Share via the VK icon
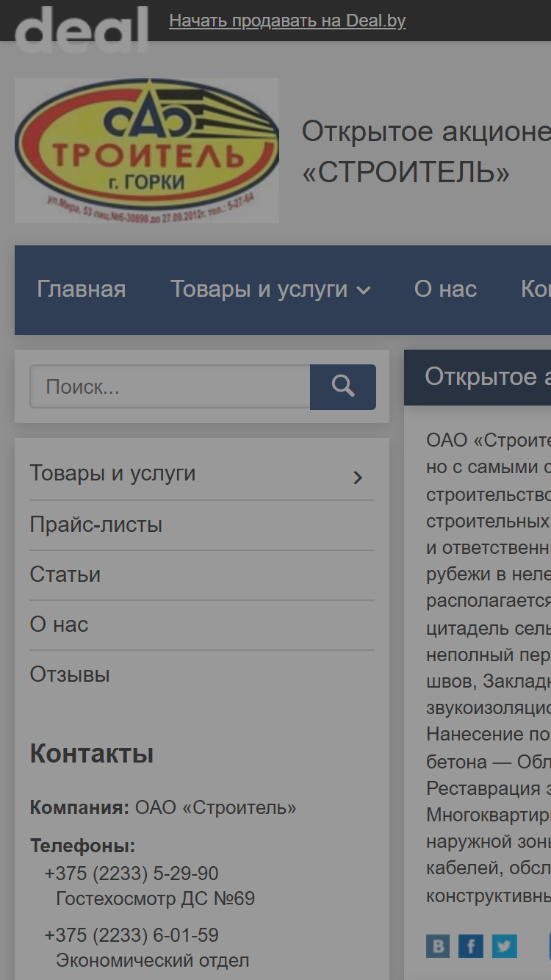The image size is (551, 980). point(438,945)
